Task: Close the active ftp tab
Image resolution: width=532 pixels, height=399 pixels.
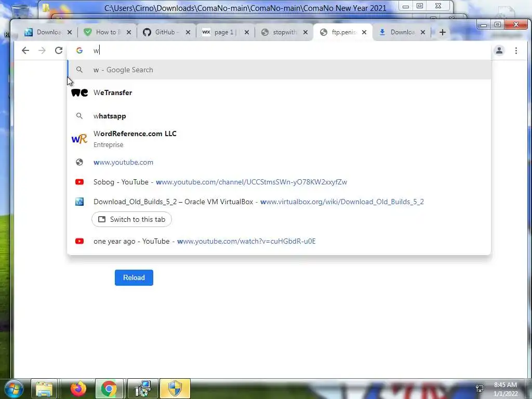Action: point(364,32)
